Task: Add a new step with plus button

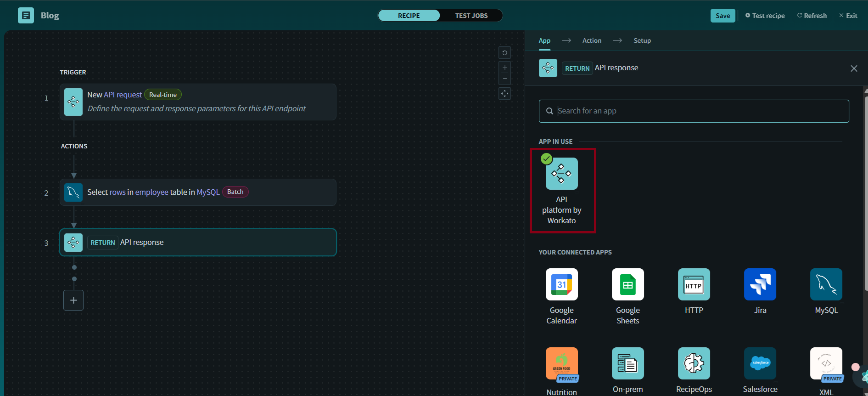Action: click(73, 300)
